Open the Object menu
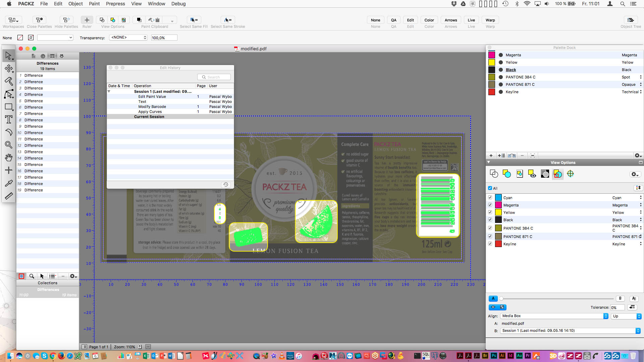 tap(75, 4)
